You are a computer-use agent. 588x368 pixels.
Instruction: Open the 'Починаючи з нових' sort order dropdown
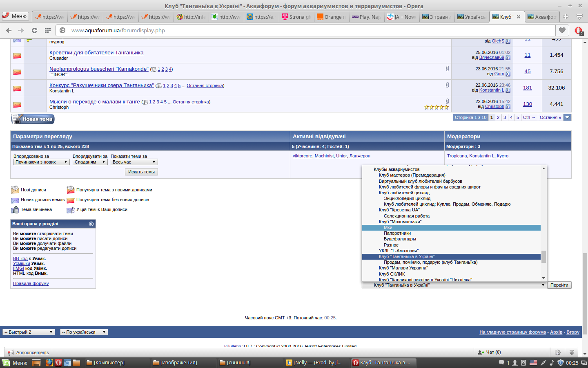(x=41, y=162)
